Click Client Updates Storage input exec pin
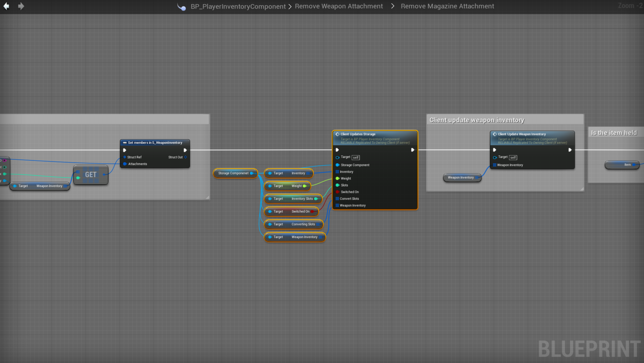The image size is (644, 363). pyautogui.click(x=337, y=150)
